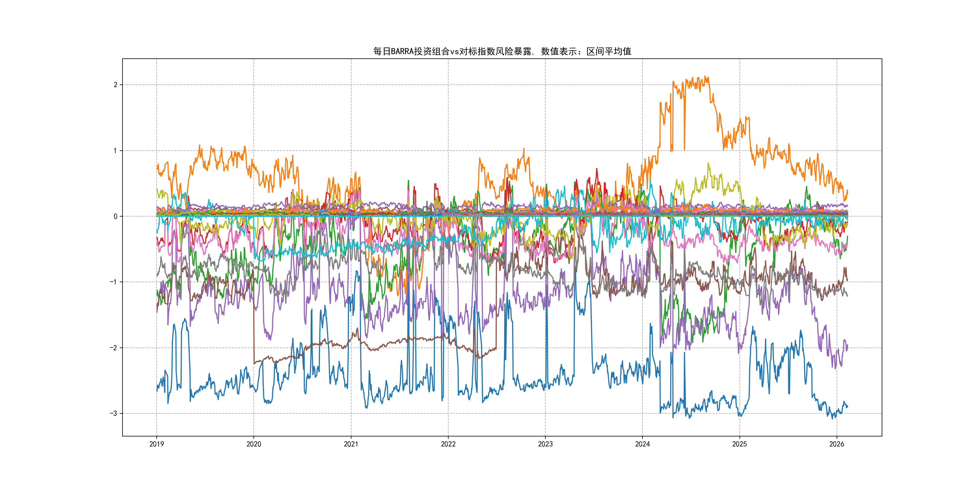
Task: Click the 2019 x-axis tick label
Action: click(x=156, y=444)
